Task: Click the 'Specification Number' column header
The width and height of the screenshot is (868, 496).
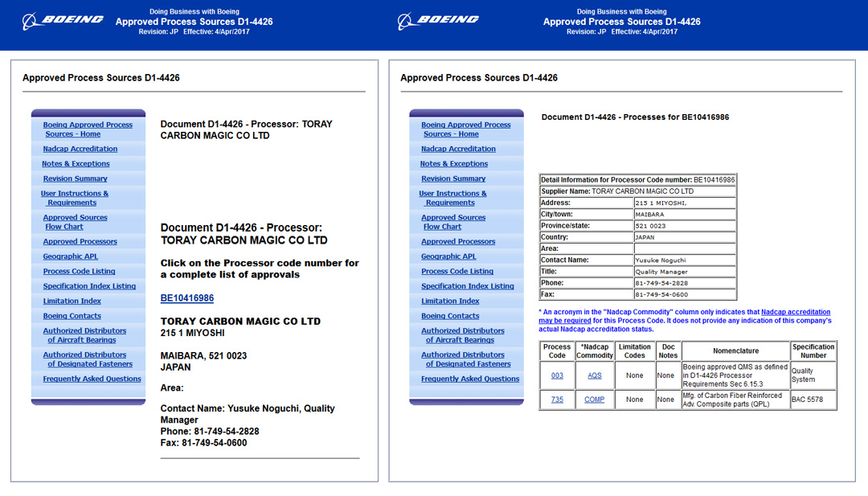Action: [813, 351]
